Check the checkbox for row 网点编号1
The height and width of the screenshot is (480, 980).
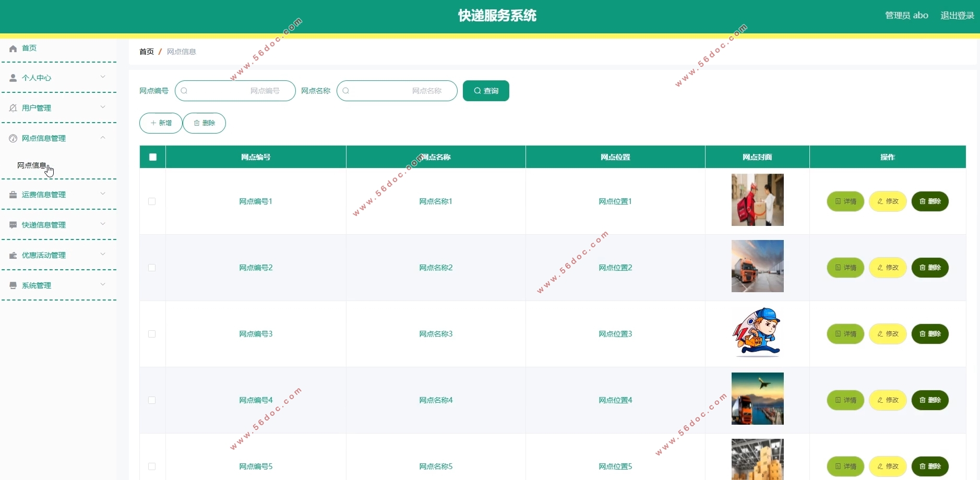pos(152,201)
